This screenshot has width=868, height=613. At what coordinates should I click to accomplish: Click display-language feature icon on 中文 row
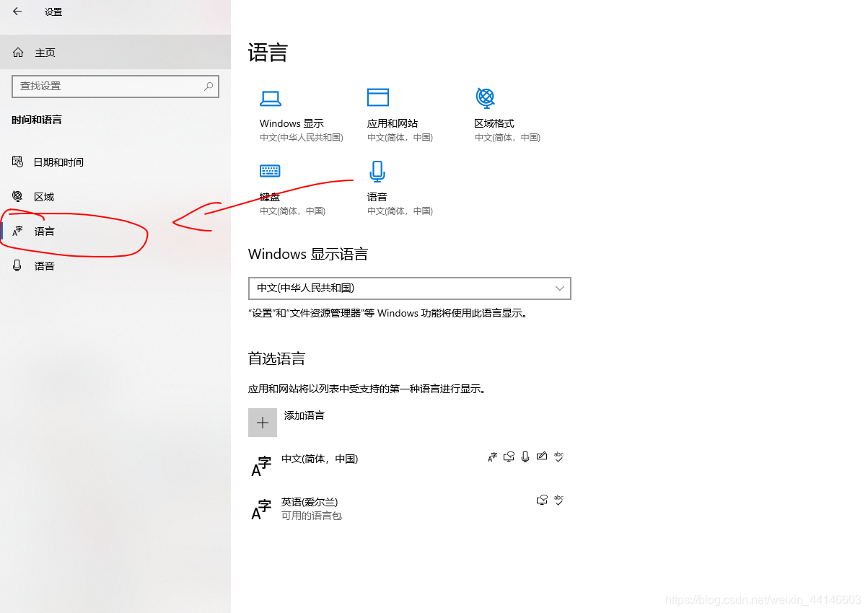(x=493, y=457)
